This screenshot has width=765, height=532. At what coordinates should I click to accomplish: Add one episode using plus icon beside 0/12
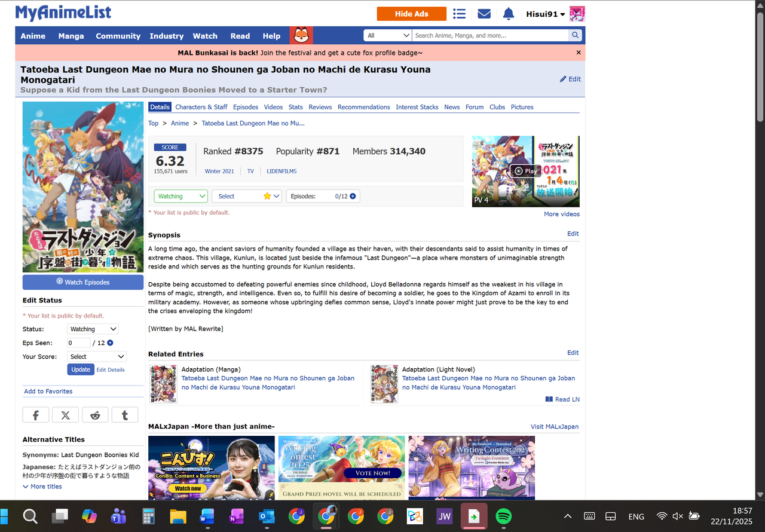point(353,196)
